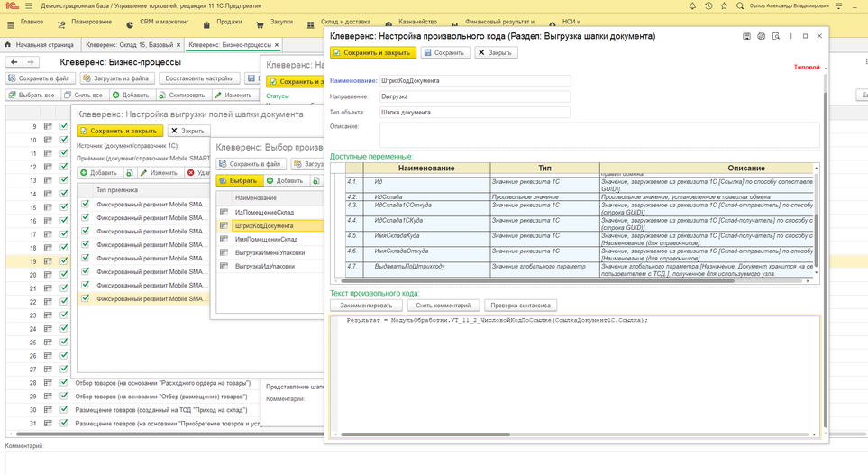Open the three-dot more menu in dialog header
The width and height of the screenshot is (868, 475).
(790, 36)
